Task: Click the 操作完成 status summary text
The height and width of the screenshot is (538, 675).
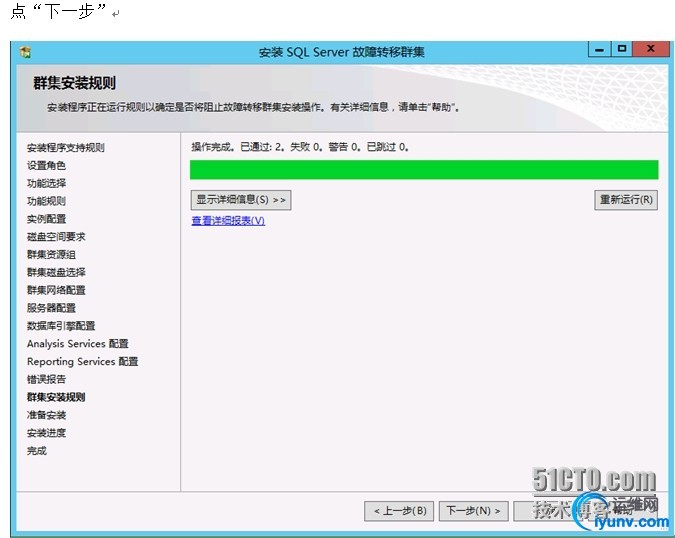Action: pos(300,147)
